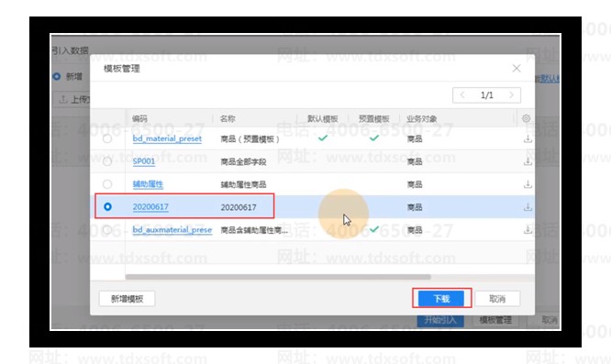
Task: Open column settings gear icon
Action: (x=526, y=118)
